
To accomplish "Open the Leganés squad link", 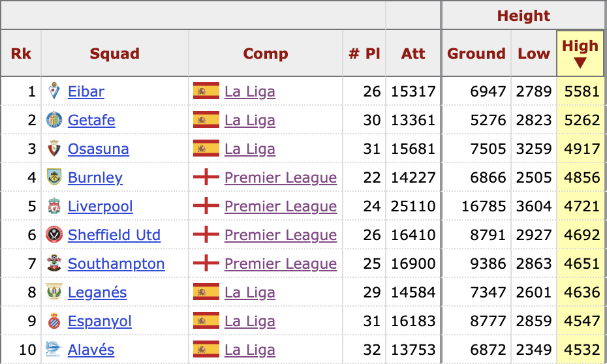I will pos(97,292).
